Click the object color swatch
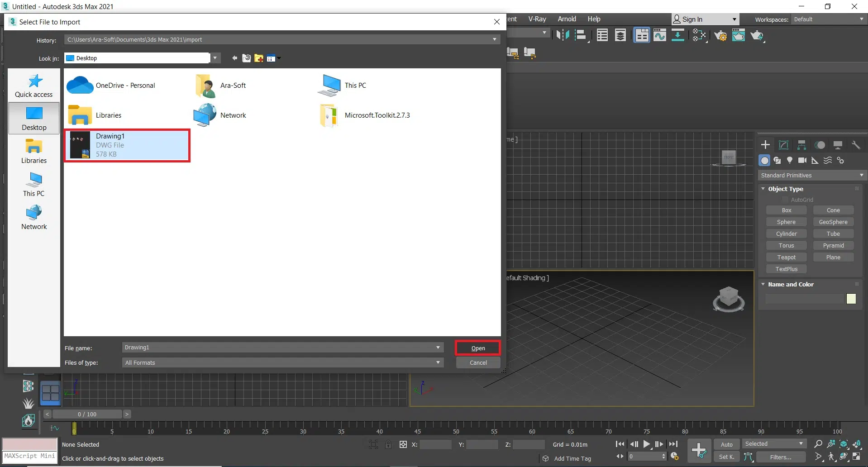Image resolution: width=868 pixels, height=467 pixels. [851, 299]
